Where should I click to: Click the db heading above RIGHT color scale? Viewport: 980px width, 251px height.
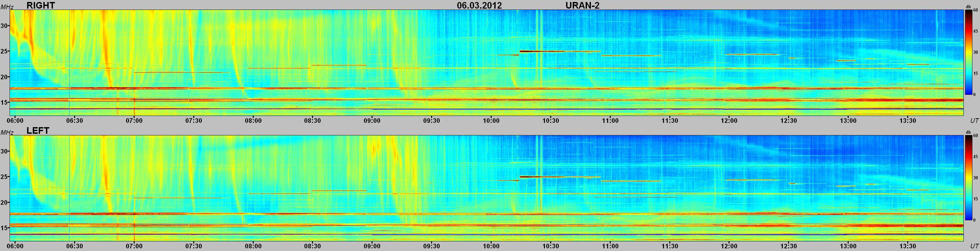tap(968, 7)
